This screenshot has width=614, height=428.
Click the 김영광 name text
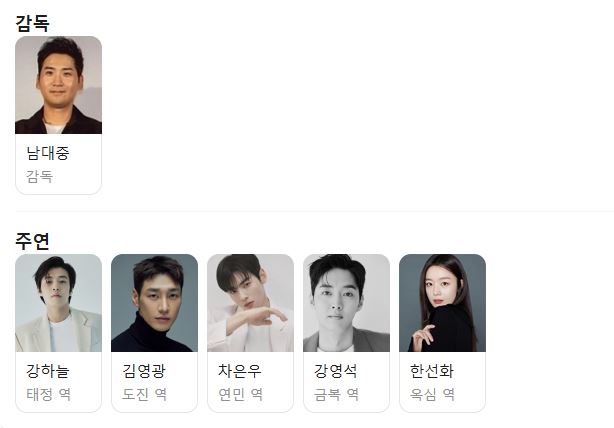[x=144, y=370]
